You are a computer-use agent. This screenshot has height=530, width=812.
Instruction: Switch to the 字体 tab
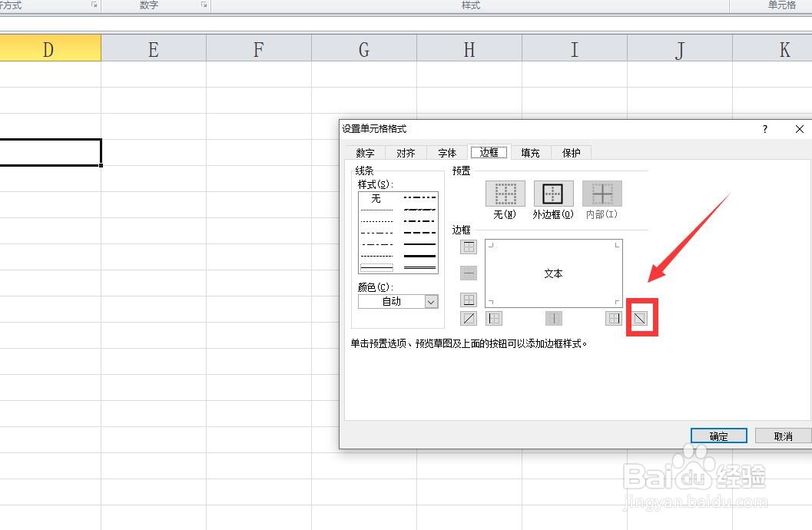click(x=447, y=152)
